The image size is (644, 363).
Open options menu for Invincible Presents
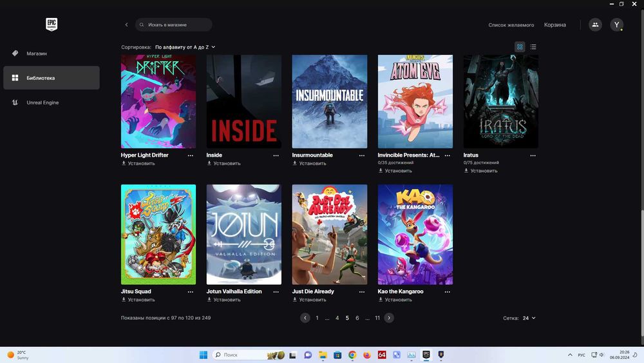click(x=448, y=155)
